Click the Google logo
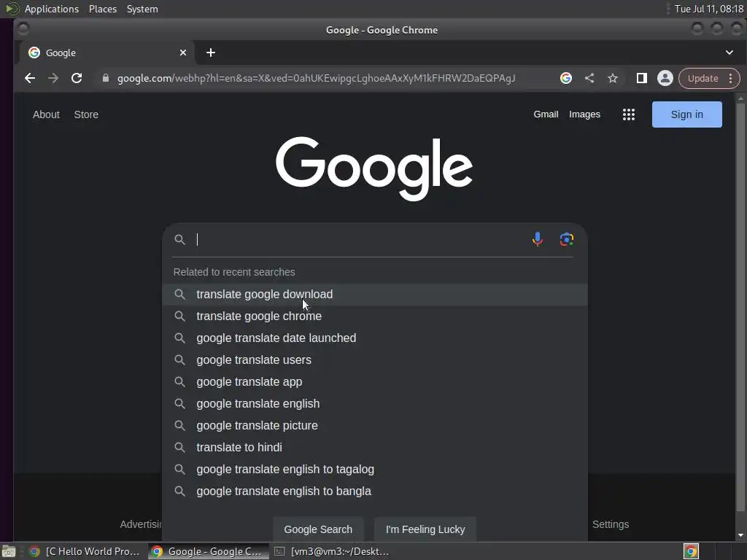747x560 pixels. (x=374, y=168)
